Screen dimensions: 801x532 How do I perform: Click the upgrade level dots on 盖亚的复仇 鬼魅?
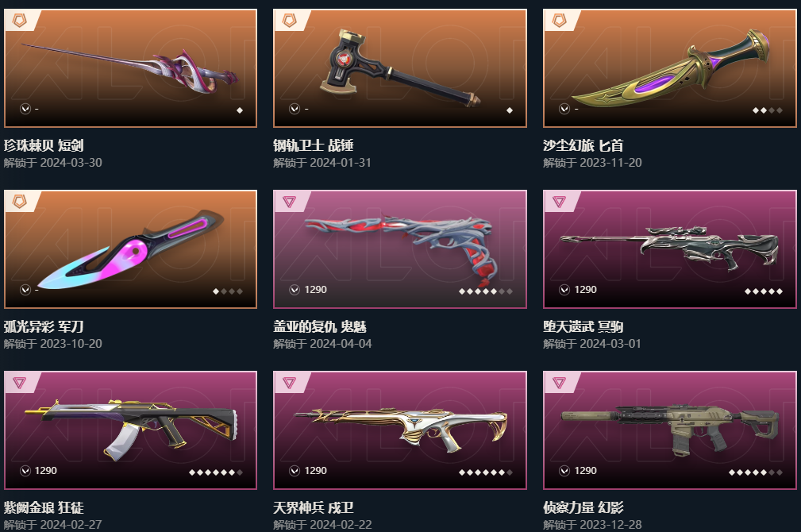coord(486,291)
